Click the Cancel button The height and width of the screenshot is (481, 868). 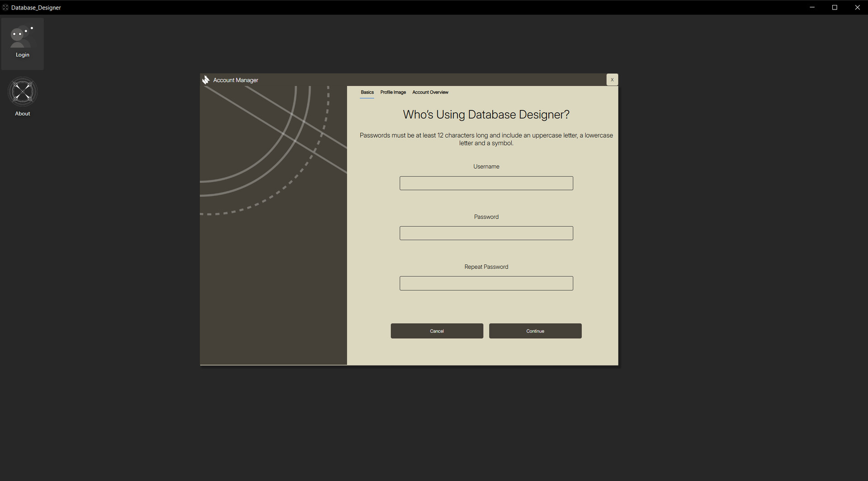[x=437, y=331]
